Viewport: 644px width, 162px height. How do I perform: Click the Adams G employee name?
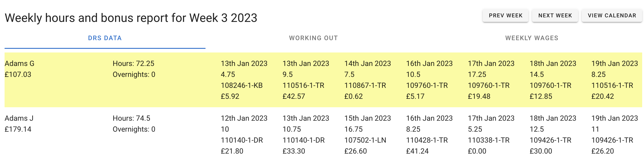19,64
